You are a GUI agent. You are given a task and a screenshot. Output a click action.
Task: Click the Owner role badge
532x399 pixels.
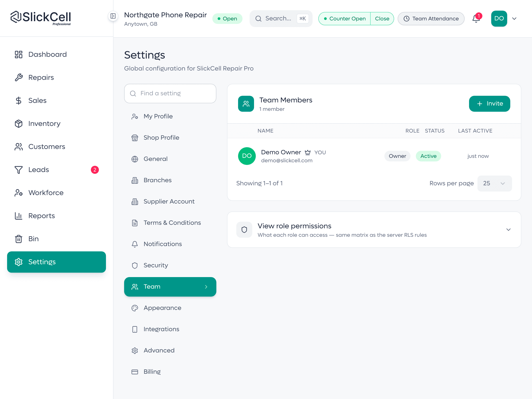pos(397,156)
